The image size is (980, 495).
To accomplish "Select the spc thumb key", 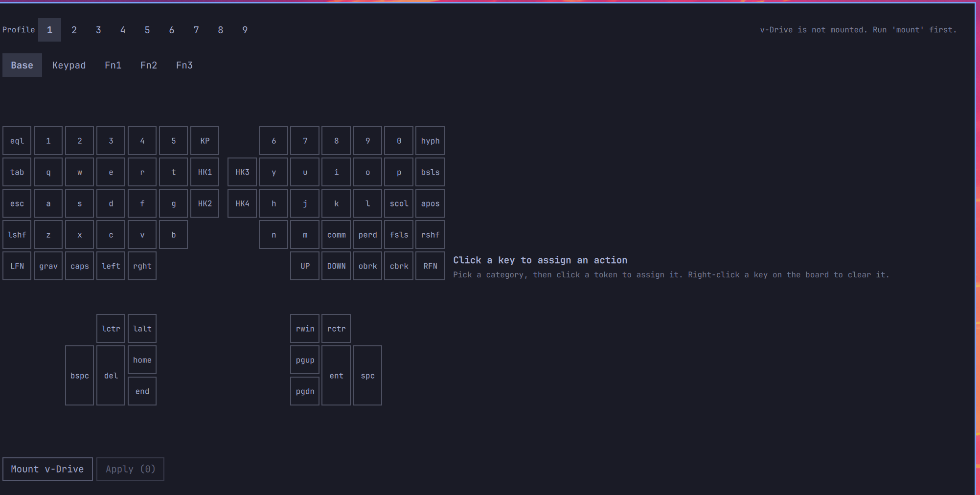I will click(x=367, y=376).
